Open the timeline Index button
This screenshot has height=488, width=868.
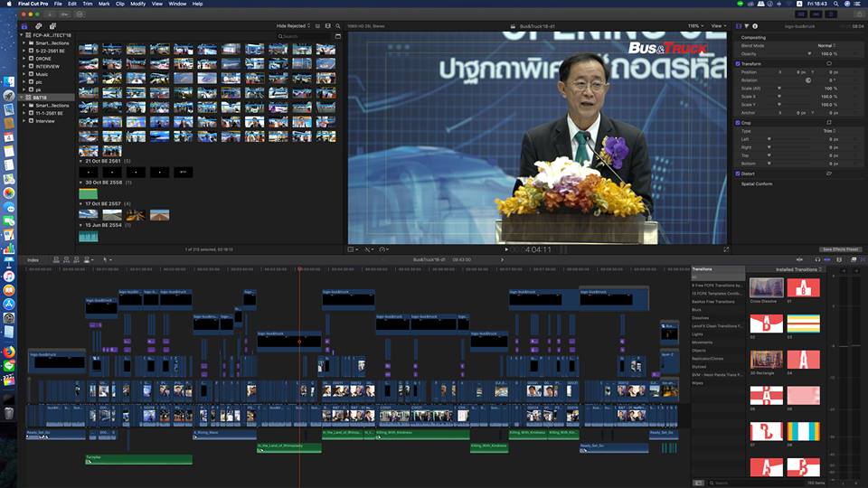33,259
